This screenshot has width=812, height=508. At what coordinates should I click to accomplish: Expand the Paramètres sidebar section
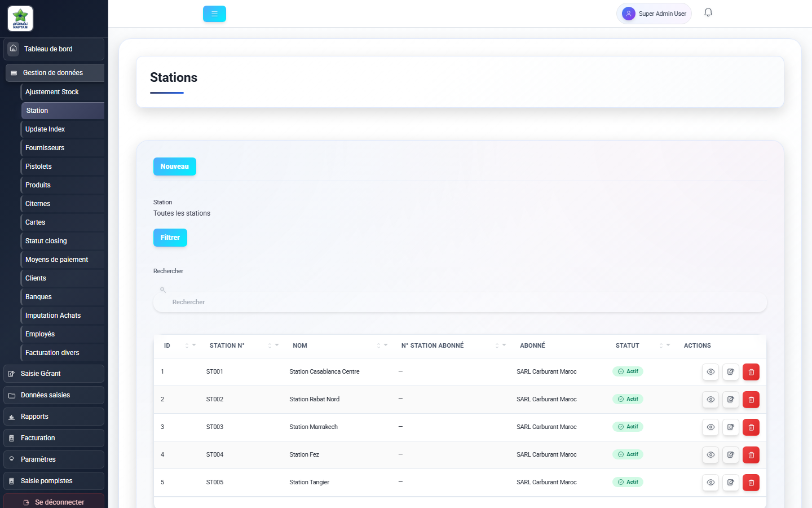pos(54,459)
